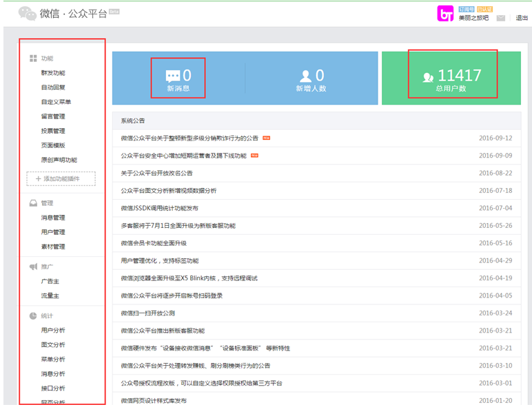The height and width of the screenshot is (407, 532).
Task: Open notice 微信网页设计样式库发布
Action: [154, 401]
